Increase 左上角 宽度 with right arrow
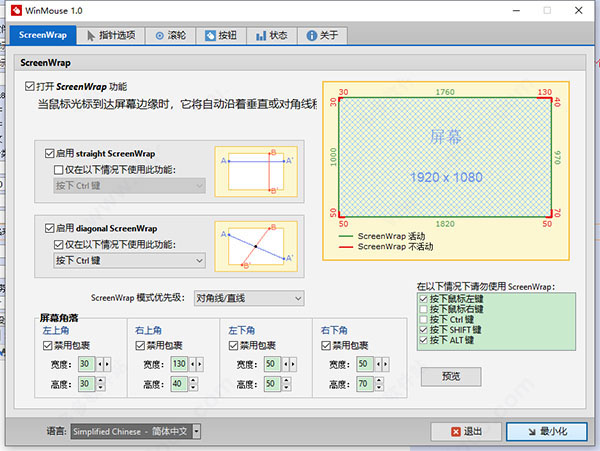The image size is (600, 451). (x=107, y=364)
